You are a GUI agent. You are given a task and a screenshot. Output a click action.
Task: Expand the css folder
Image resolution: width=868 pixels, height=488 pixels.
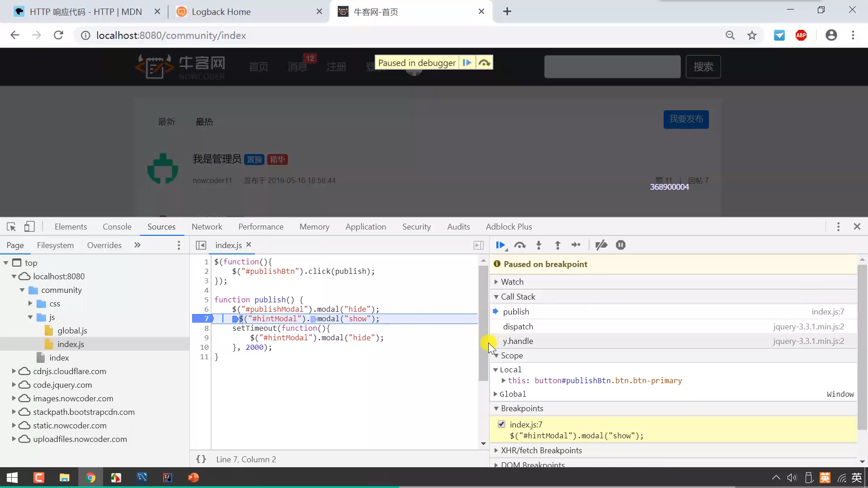30,303
